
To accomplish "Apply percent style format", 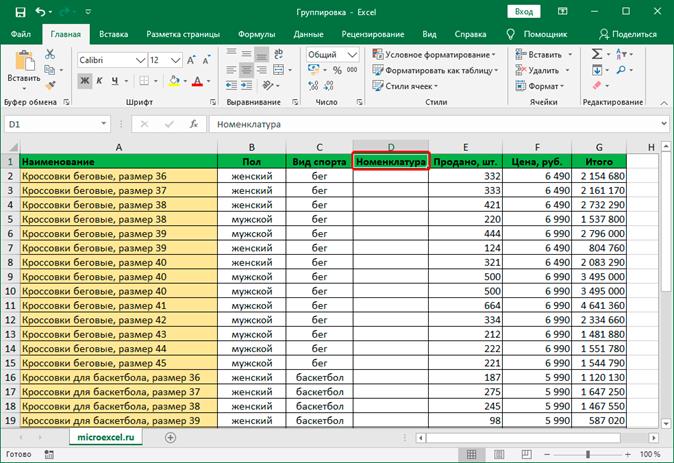I will [x=337, y=70].
